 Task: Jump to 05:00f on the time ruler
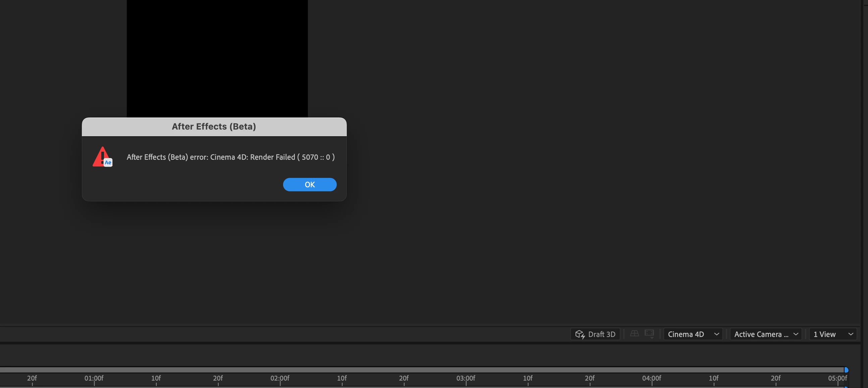tap(837, 379)
